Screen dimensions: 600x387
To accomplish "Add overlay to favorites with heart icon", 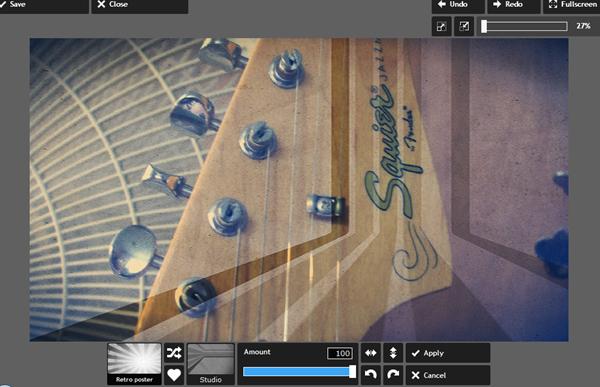I will tap(174, 375).
